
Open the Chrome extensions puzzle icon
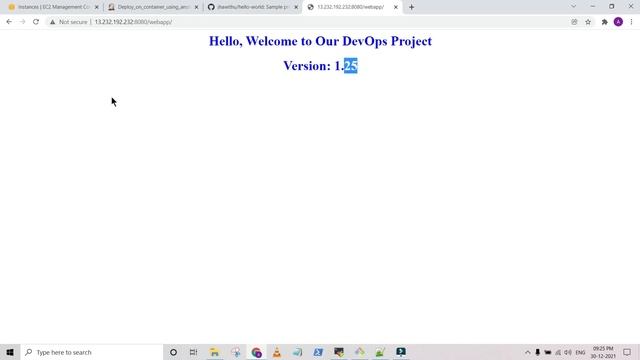[604, 22]
